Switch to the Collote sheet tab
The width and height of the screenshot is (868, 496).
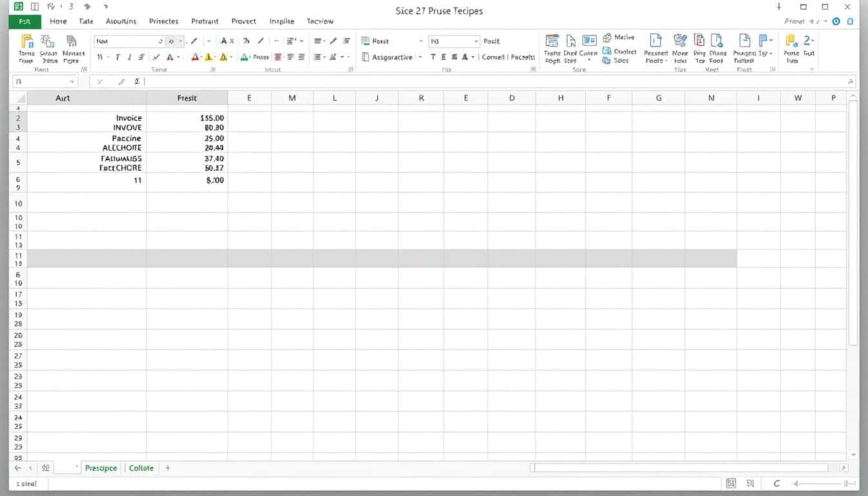click(x=141, y=468)
